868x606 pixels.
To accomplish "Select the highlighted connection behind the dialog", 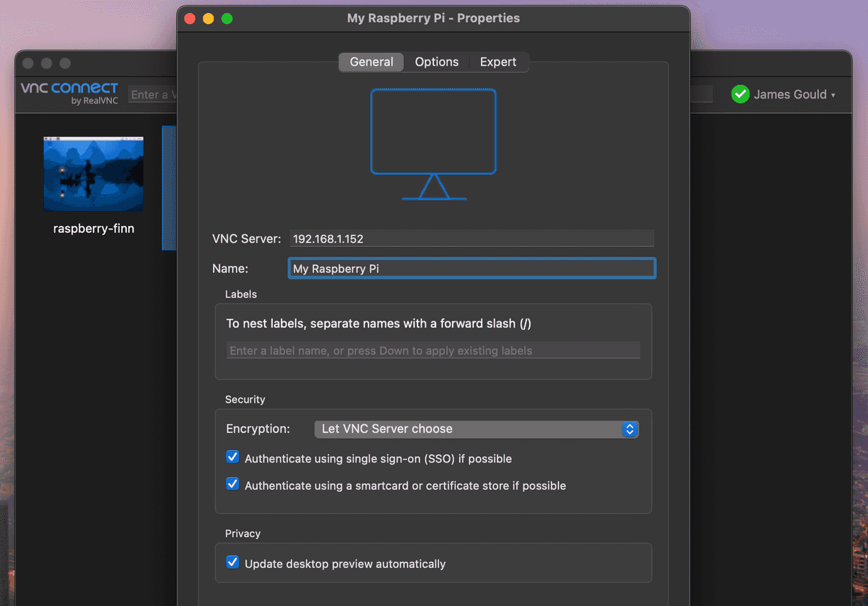I will [x=168, y=188].
